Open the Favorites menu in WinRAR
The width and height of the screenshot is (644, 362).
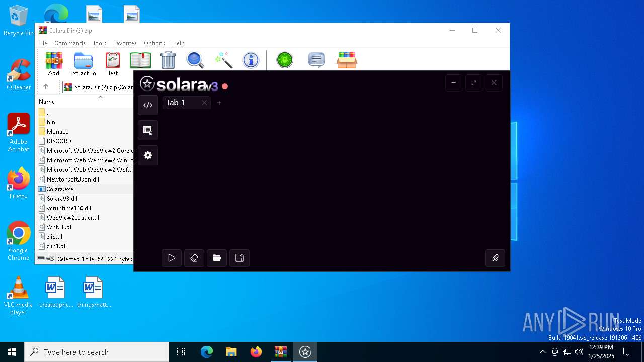point(125,43)
